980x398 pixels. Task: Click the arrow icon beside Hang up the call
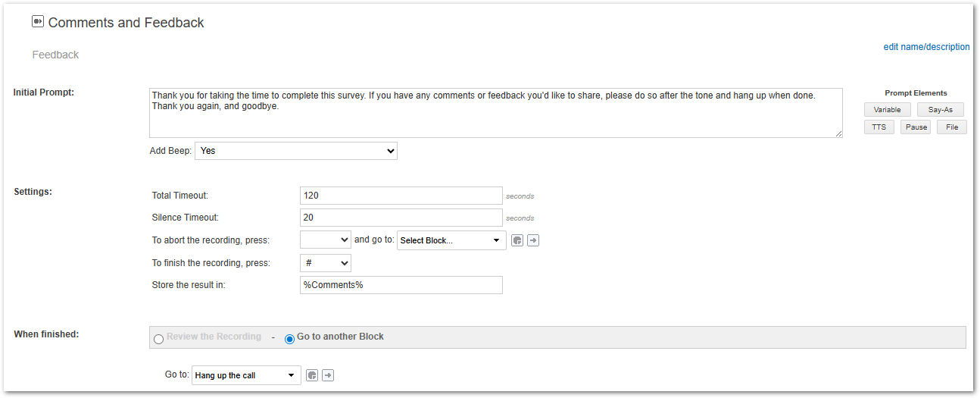click(x=328, y=375)
